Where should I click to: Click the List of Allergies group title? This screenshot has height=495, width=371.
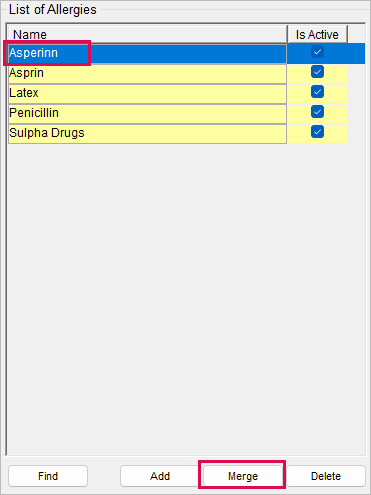pos(53,10)
